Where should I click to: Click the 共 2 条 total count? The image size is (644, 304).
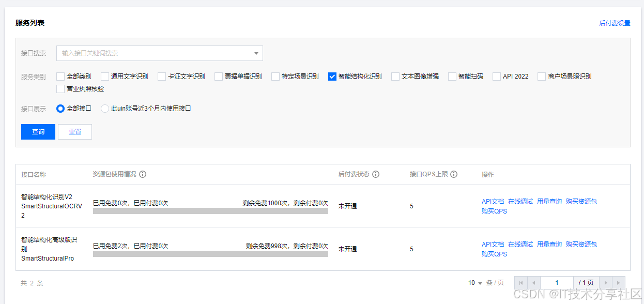[x=32, y=283]
